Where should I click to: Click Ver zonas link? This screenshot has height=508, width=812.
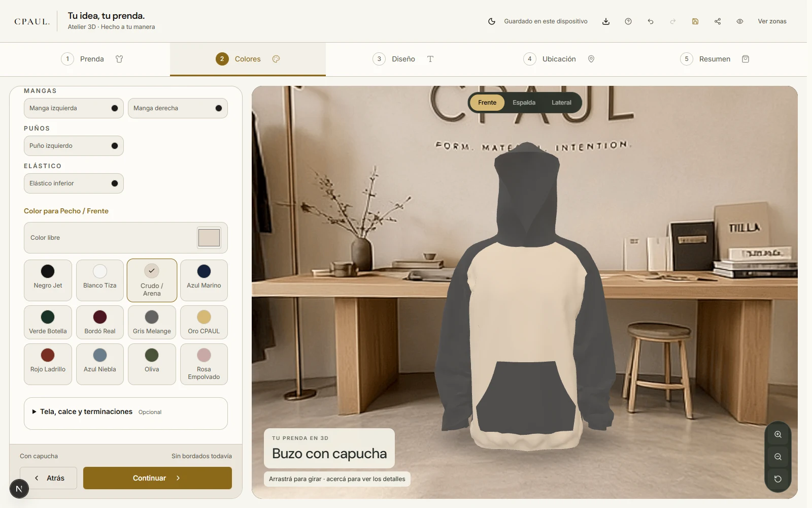point(772,21)
